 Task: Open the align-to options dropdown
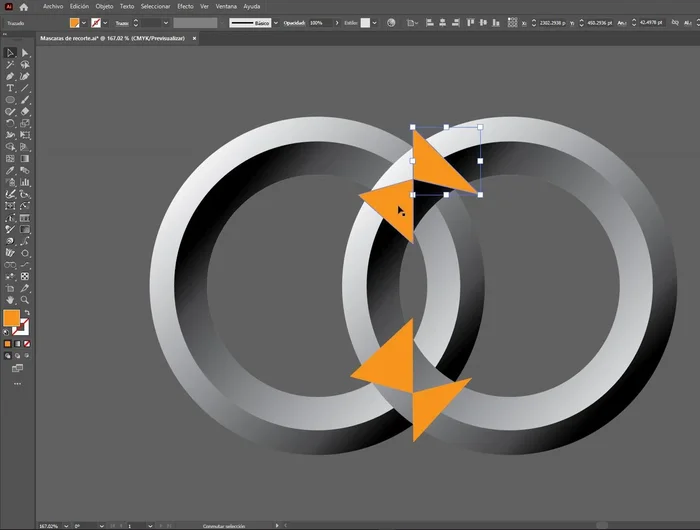click(412, 23)
